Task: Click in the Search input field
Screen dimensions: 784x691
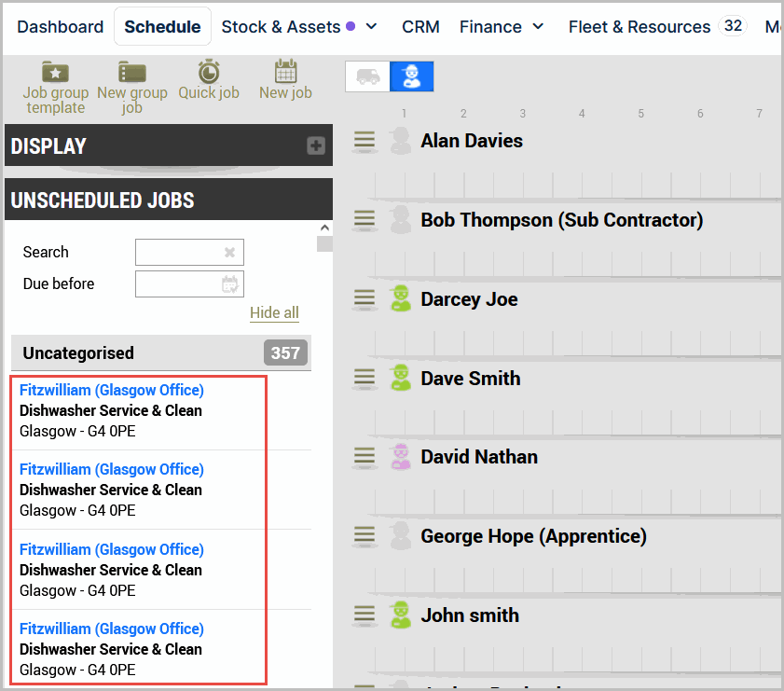Action: click(189, 252)
